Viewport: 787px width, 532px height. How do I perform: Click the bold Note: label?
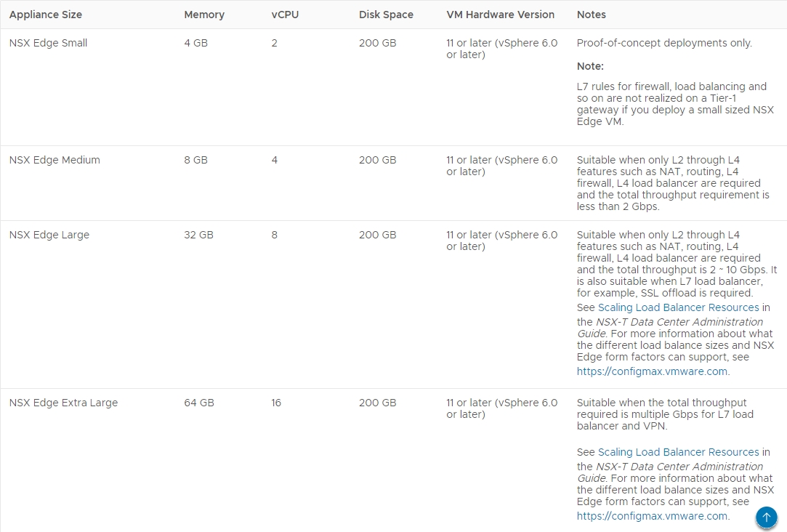(590, 66)
